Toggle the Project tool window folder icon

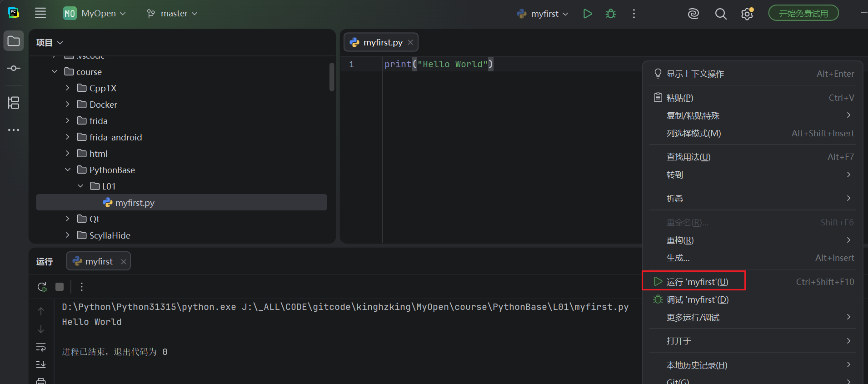(14, 41)
